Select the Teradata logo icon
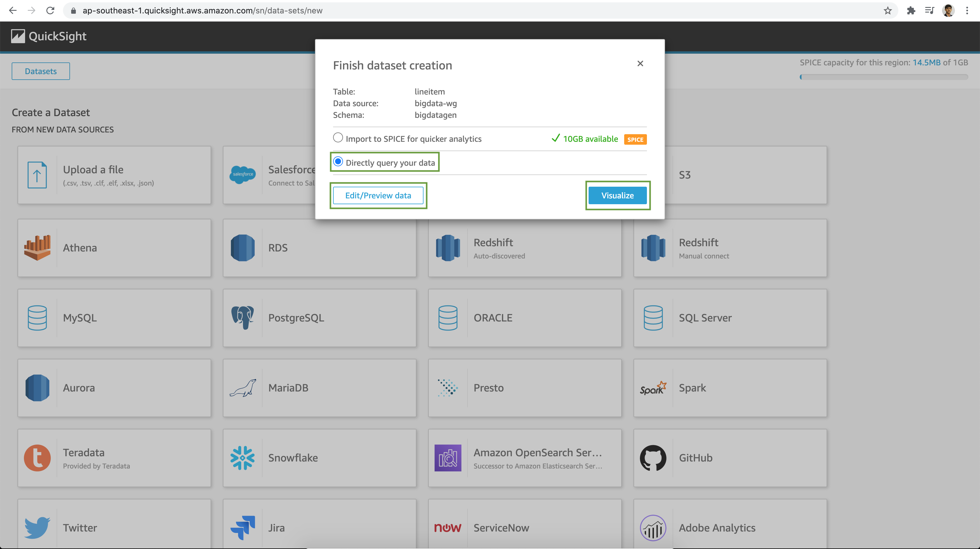Viewport: 980px width, 549px height. [x=37, y=458]
